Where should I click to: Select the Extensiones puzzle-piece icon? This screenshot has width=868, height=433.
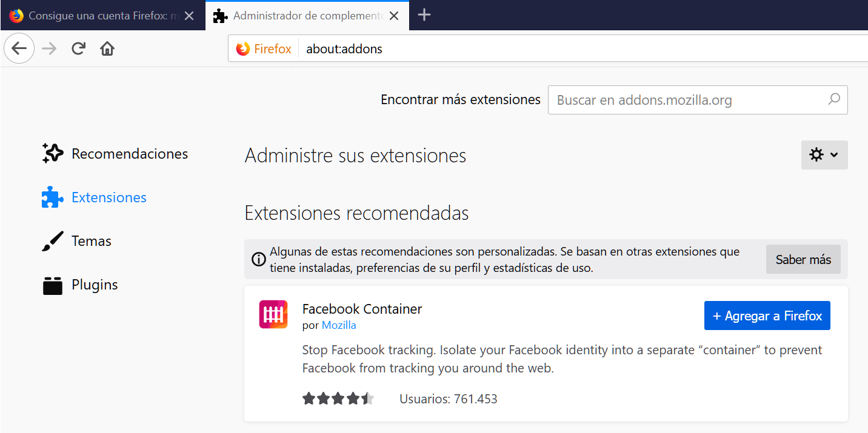pyautogui.click(x=52, y=197)
